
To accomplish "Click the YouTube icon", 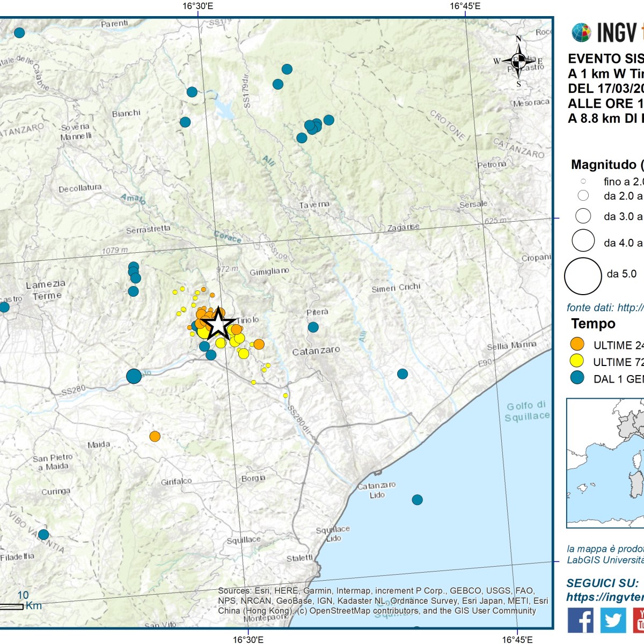I will coord(639,620).
